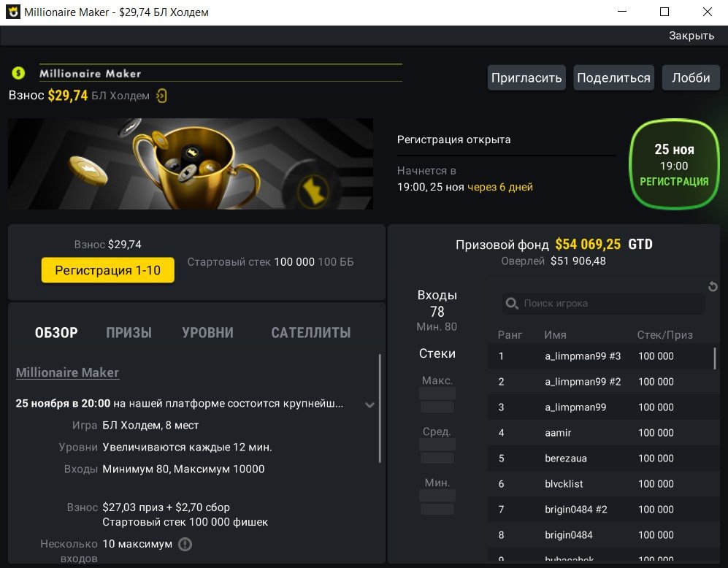The height and width of the screenshot is (568, 728).
Task: Click the info icon next to 10 максимум
Action: 185,544
